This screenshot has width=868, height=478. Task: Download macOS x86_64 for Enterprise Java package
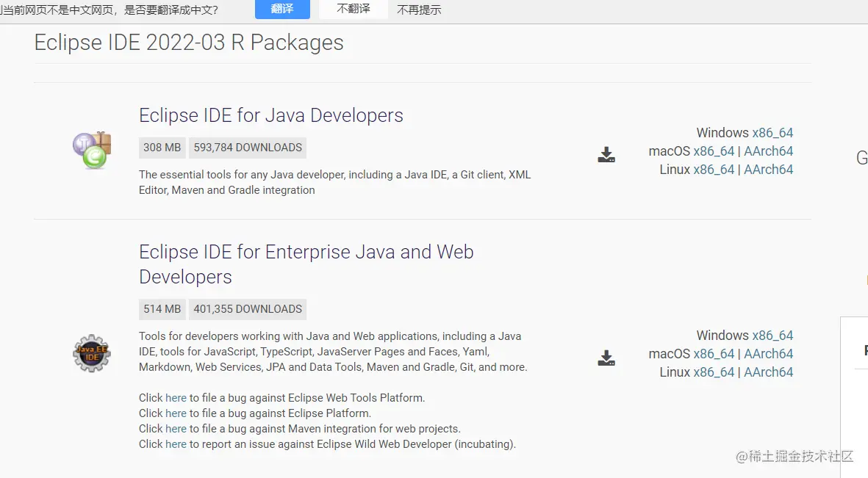(714, 353)
